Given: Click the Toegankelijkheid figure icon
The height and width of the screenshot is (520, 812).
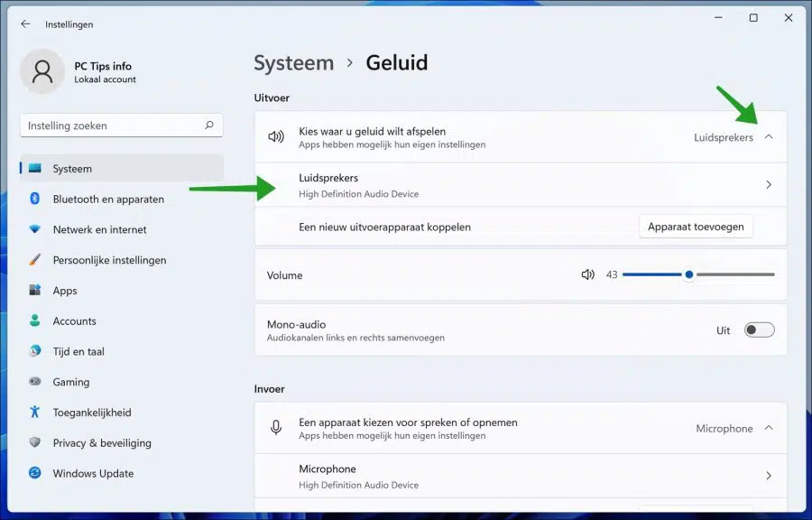Looking at the screenshot, I should [x=34, y=412].
